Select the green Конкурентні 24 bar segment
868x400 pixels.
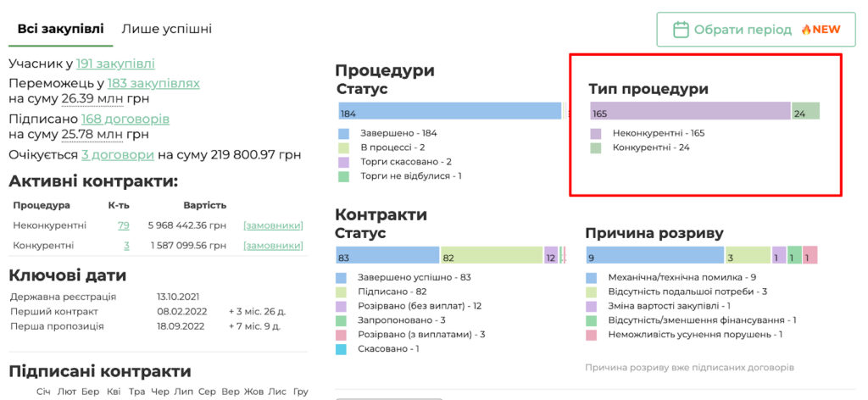[x=805, y=112]
